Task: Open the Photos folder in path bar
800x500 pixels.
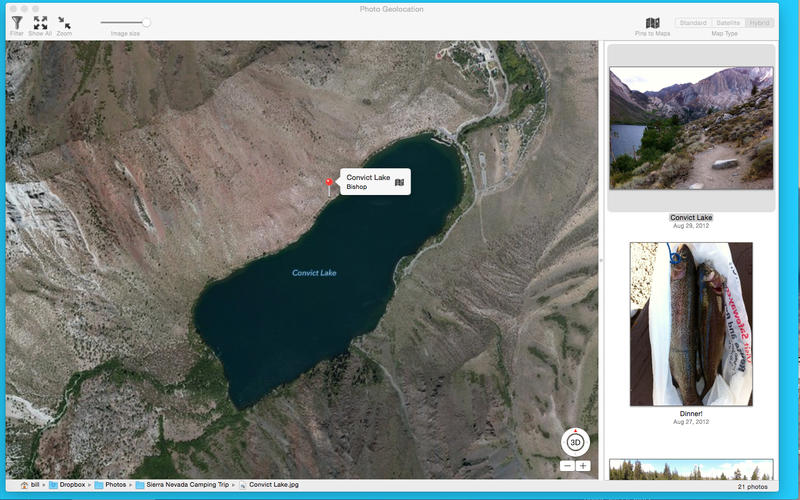Action: click(x=110, y=485)
